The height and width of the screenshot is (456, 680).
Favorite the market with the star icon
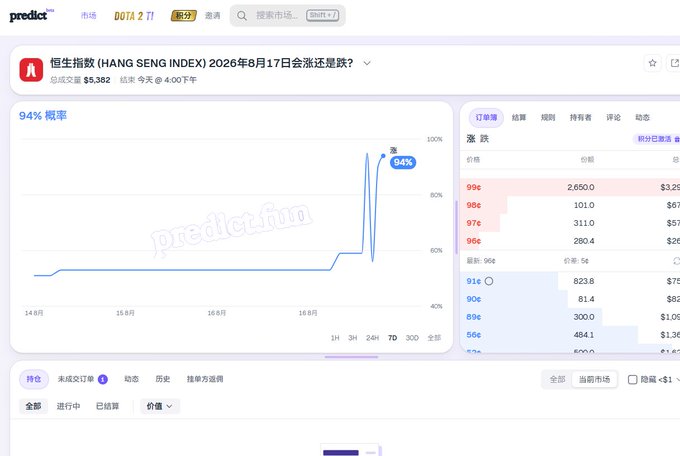point(652,63)
